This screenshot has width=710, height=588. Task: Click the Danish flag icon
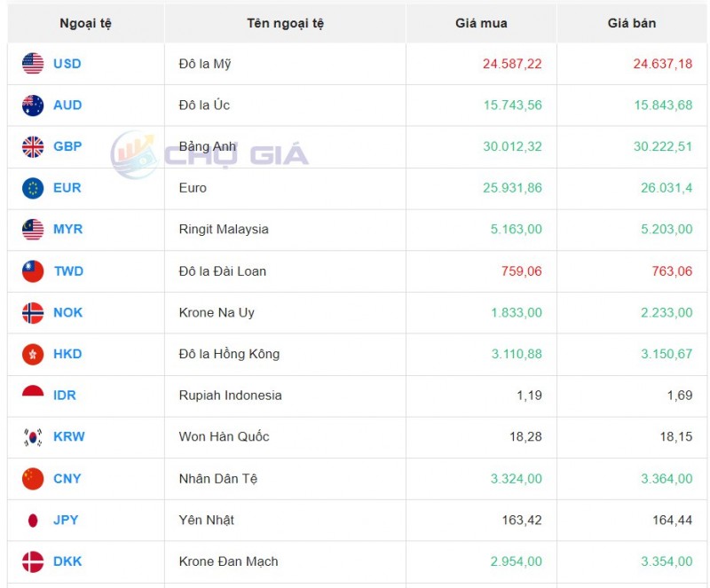(x=33, y=561)
